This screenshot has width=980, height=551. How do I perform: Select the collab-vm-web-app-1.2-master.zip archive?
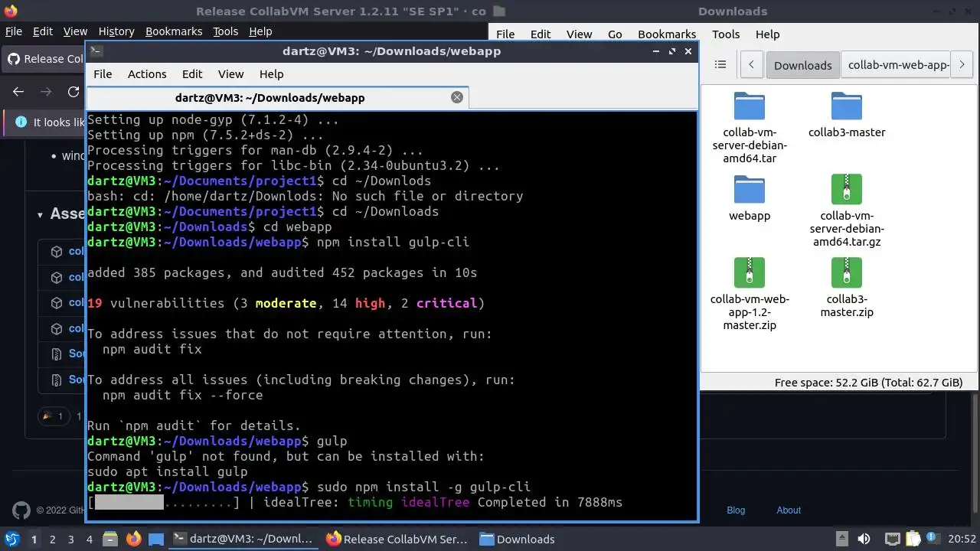[x=750, y=294]
